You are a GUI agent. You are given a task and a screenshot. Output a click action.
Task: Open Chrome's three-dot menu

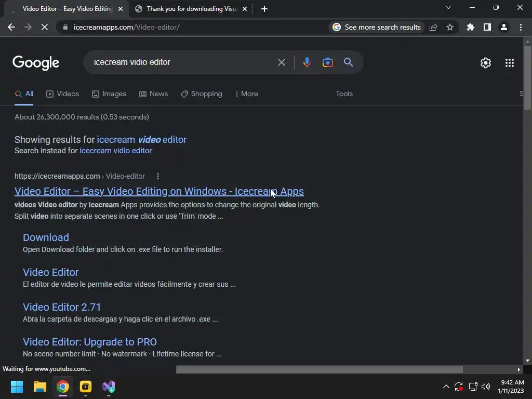521,27
